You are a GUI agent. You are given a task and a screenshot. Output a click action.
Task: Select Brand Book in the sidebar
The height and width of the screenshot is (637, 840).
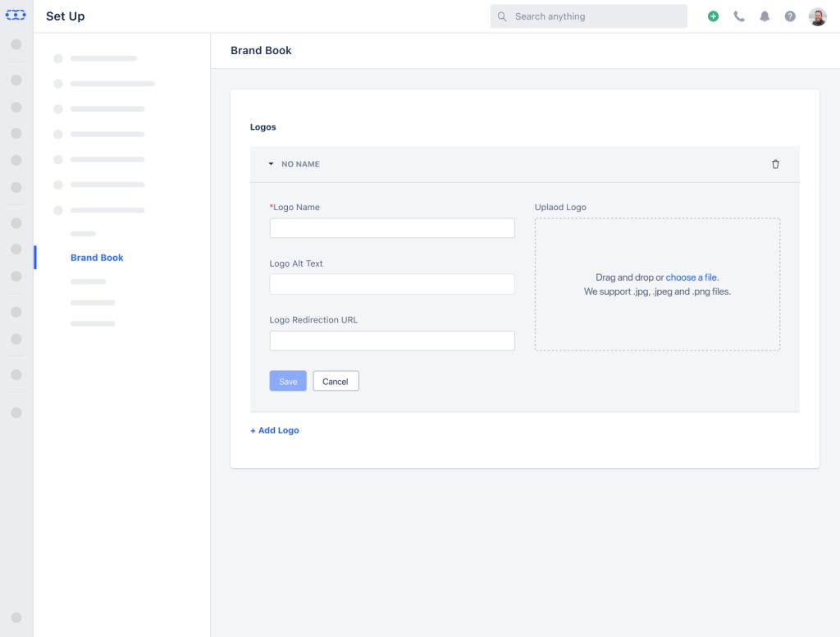[x=97, y=258]
